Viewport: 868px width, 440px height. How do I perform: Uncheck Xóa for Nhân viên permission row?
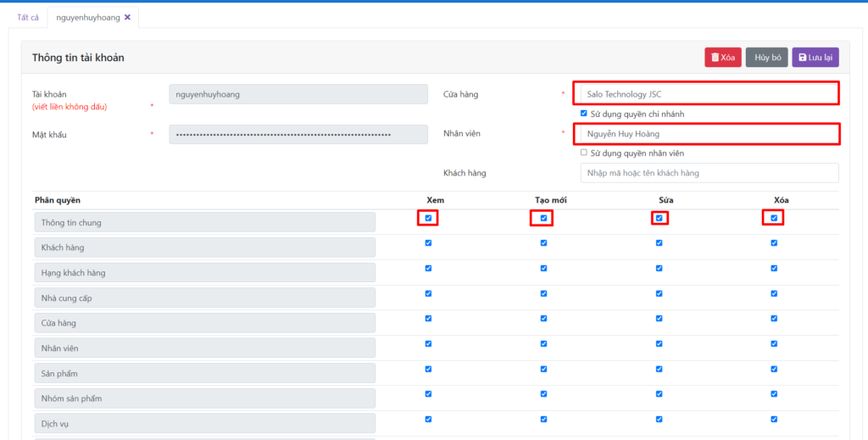(x=774, y=343)
